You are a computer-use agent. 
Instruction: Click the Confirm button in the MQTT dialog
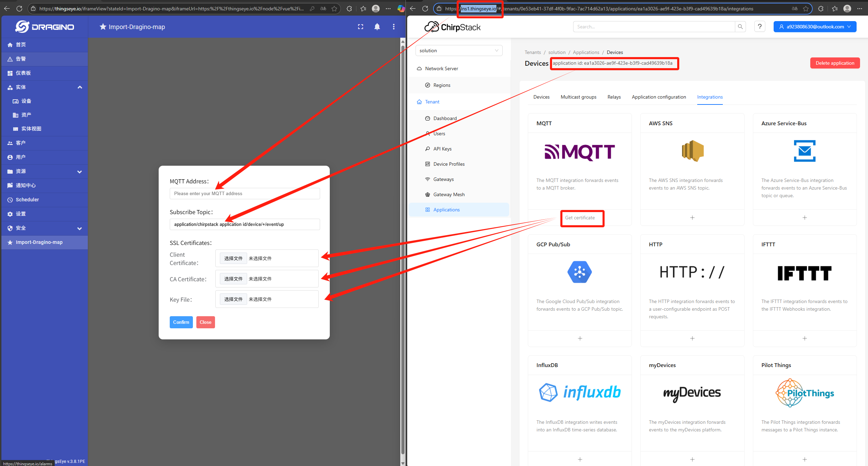(x=181, y=322)
